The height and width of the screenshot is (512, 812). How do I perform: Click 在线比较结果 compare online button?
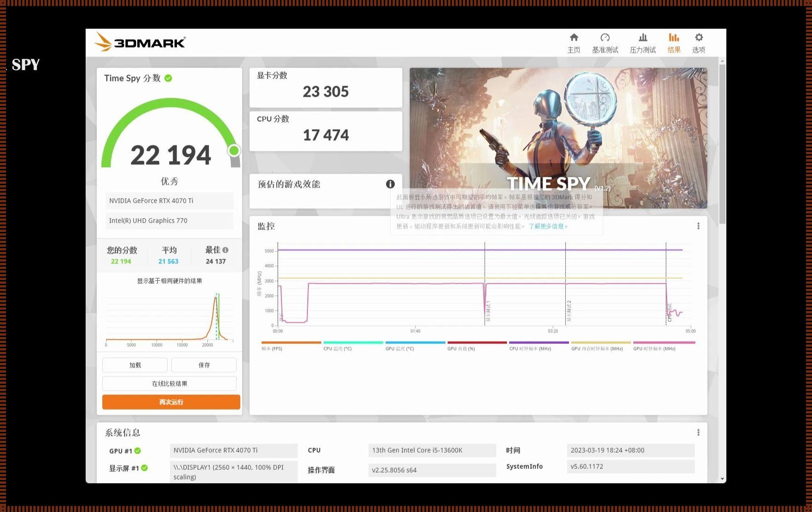pyautogui.click(x=169, y=383)
